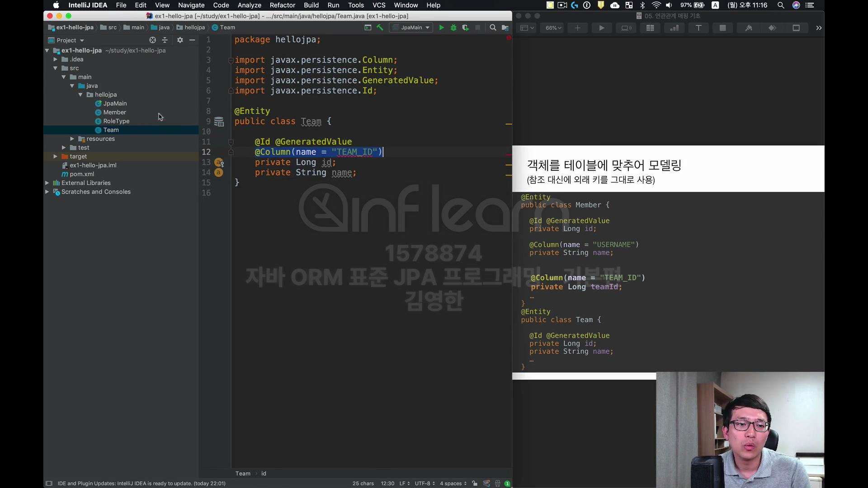Expand the test folder
The width and height of the screenshot is (868, 488).
click(x=64, y=148)
